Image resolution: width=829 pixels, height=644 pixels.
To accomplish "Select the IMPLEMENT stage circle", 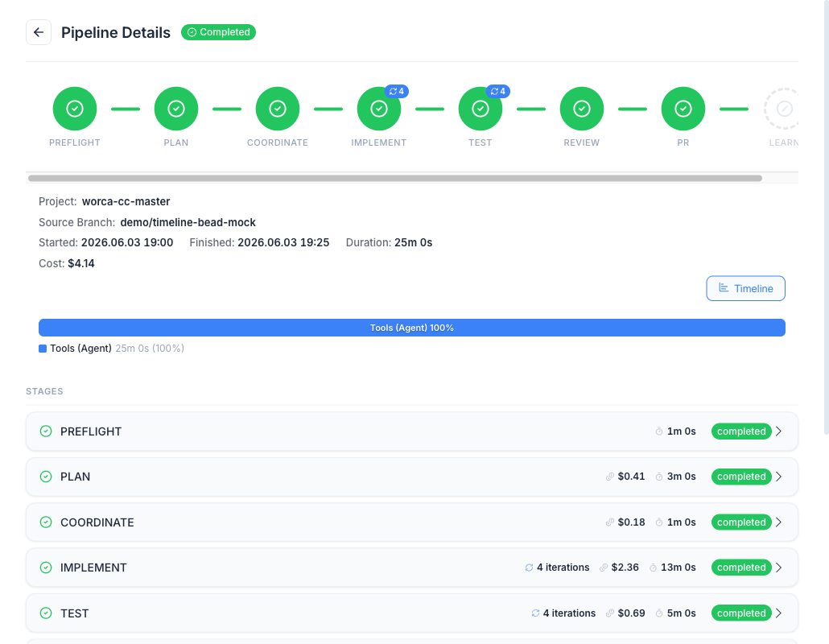I will pos(378,109).
